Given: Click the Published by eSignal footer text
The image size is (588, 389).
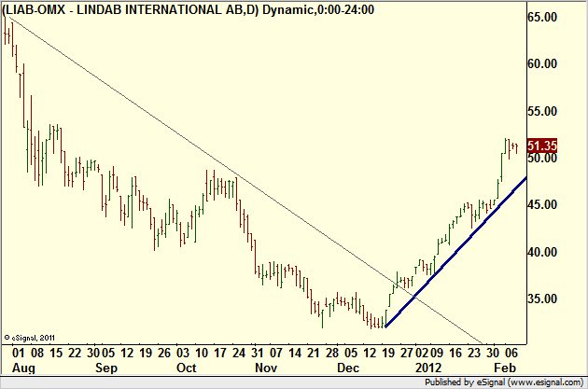Looking at the screenshot, I should click(504, 382).
